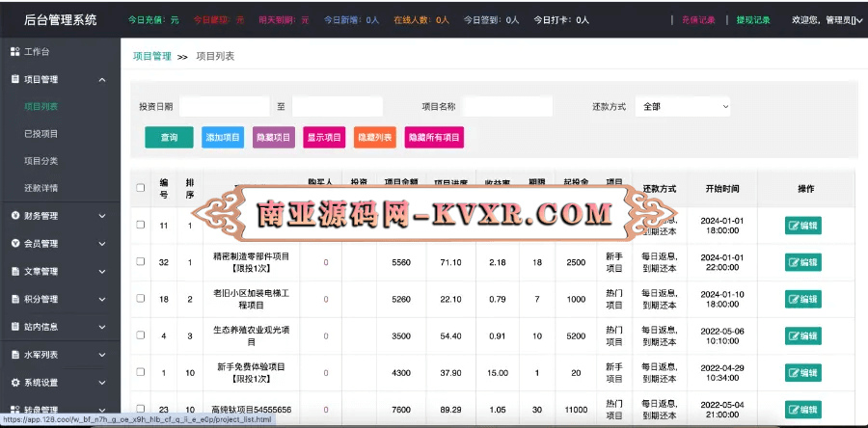Click minimum investment value 11000
868x428 pixels.
(x=576, y=410)
